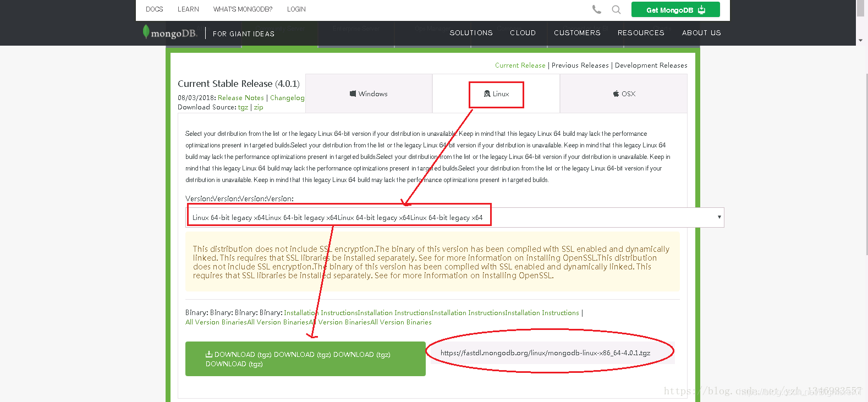Open the LEARN link
The image size is (868, 402).
188,9
